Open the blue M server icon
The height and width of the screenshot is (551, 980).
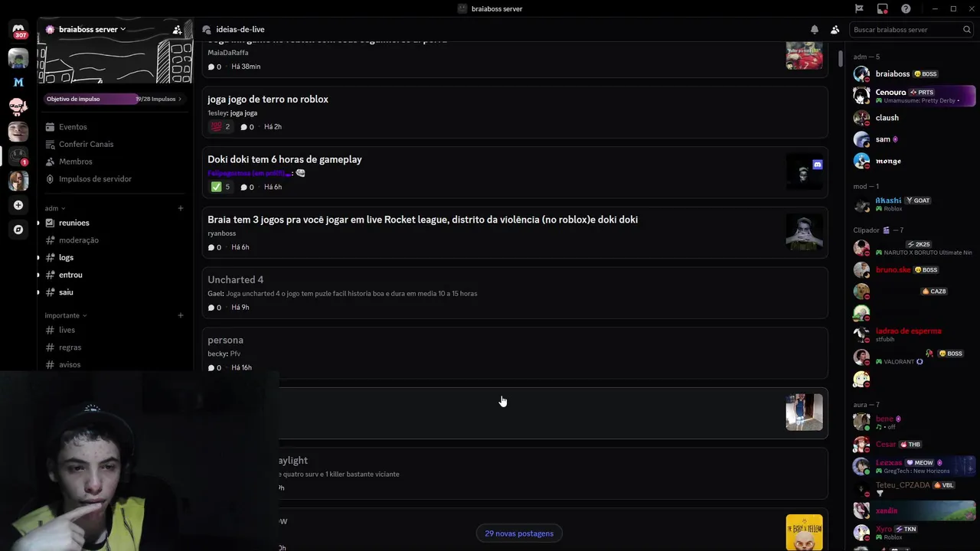pos(18,82)
